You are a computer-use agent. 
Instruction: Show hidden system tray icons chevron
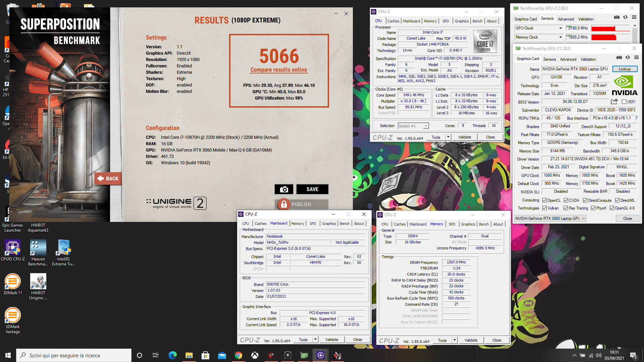click(x=574, y=355)
